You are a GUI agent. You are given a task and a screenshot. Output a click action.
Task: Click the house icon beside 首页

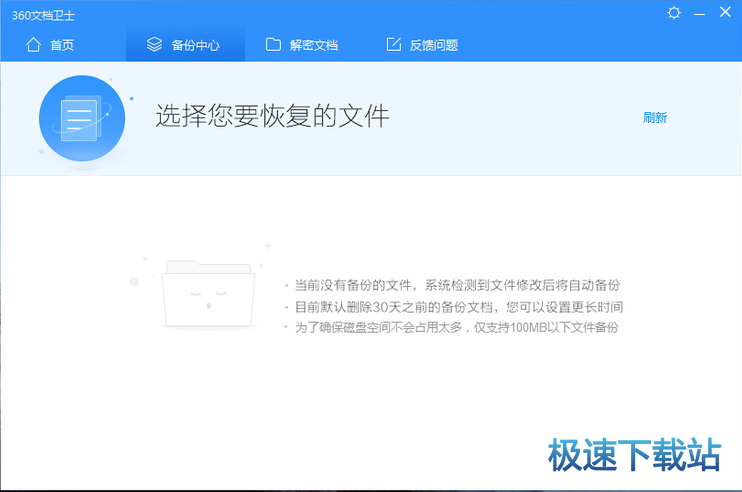(34, 45)
